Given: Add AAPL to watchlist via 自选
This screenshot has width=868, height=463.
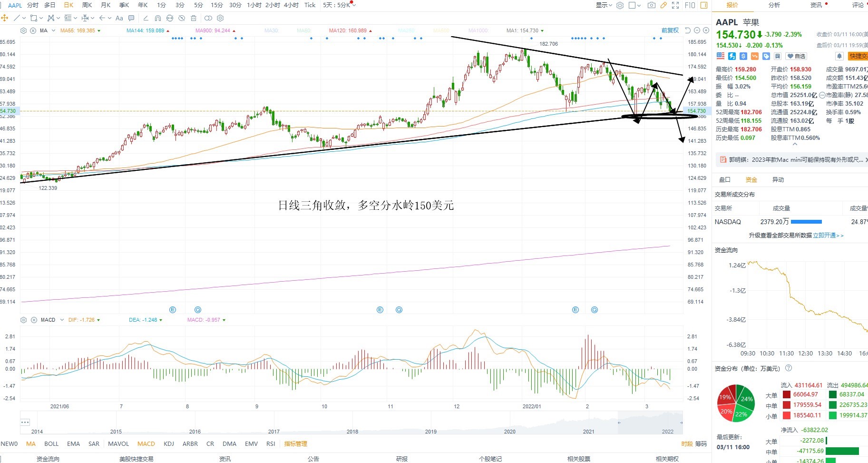Looking at the screenshot, I should click(796, 56).
